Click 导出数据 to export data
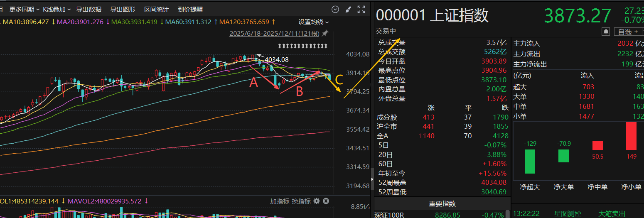644x218 pixels. (88, 9)
